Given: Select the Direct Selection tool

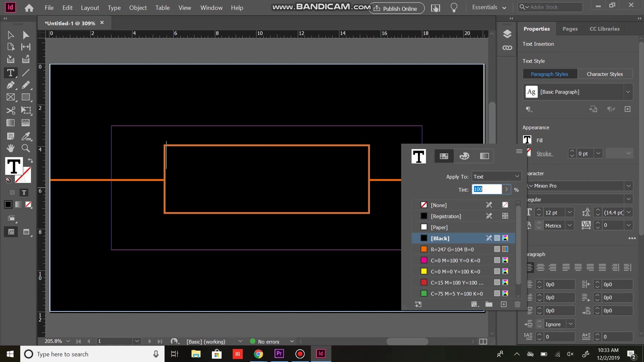Looking at the screenshot, I should click(26, 35).
